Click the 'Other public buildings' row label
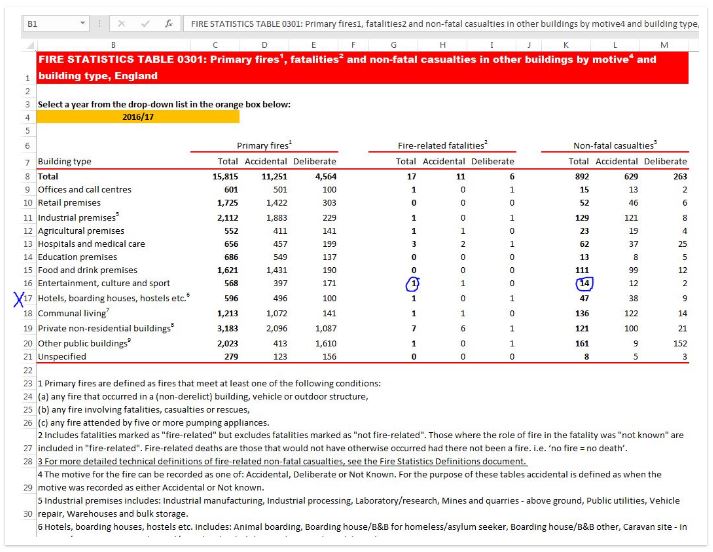Viewport: 713px width, 552px height. 84,343
